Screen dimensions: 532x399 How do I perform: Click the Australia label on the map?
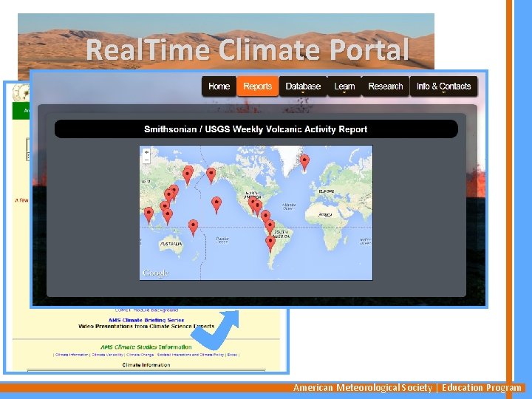coord(171,244)
